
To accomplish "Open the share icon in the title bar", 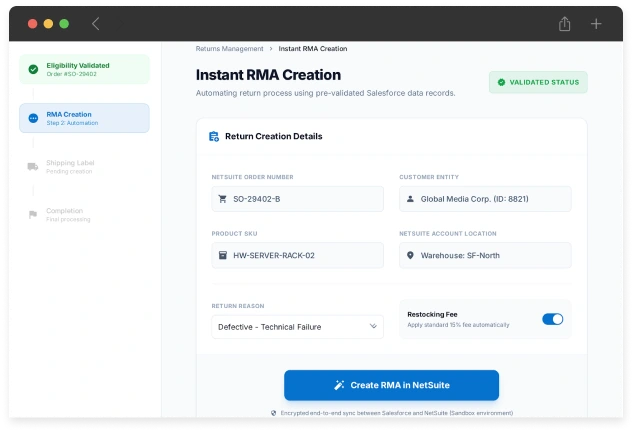I will (564, 23).
